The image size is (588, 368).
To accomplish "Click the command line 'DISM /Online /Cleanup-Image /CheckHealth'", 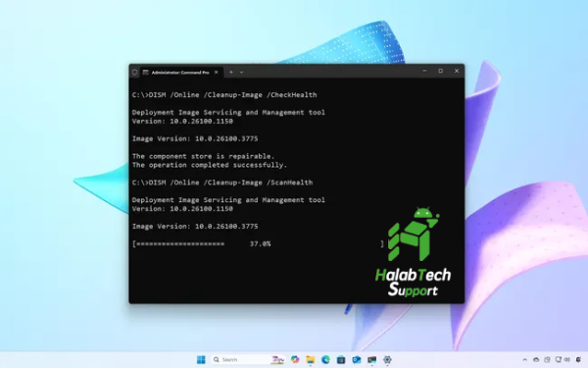I will tap(224, 95).
